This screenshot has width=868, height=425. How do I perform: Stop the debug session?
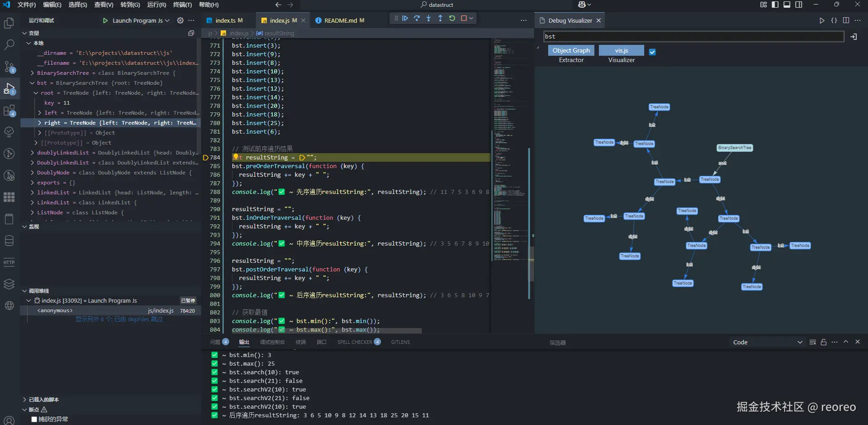coord(464,19)
